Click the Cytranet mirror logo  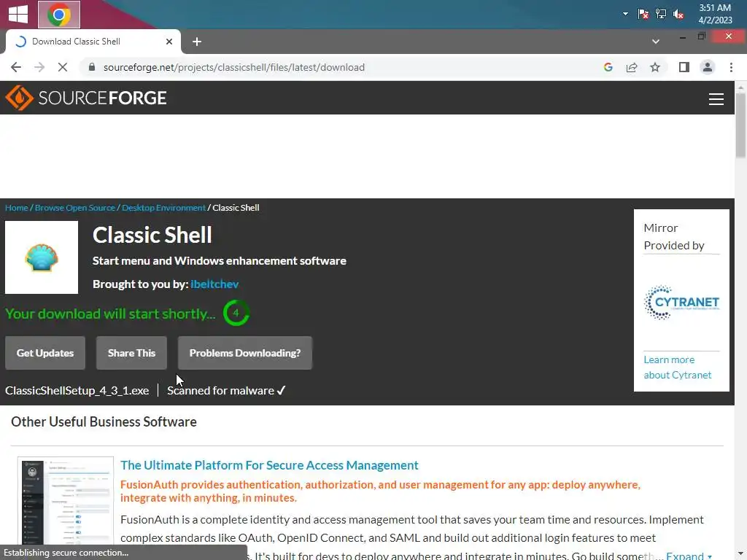pyautogui.click(x=681, y=303)
